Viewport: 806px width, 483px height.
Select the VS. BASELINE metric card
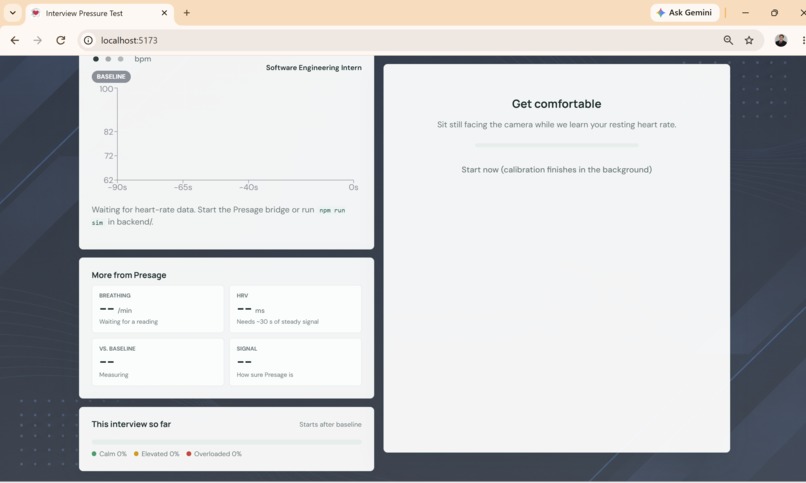[158, 362]
